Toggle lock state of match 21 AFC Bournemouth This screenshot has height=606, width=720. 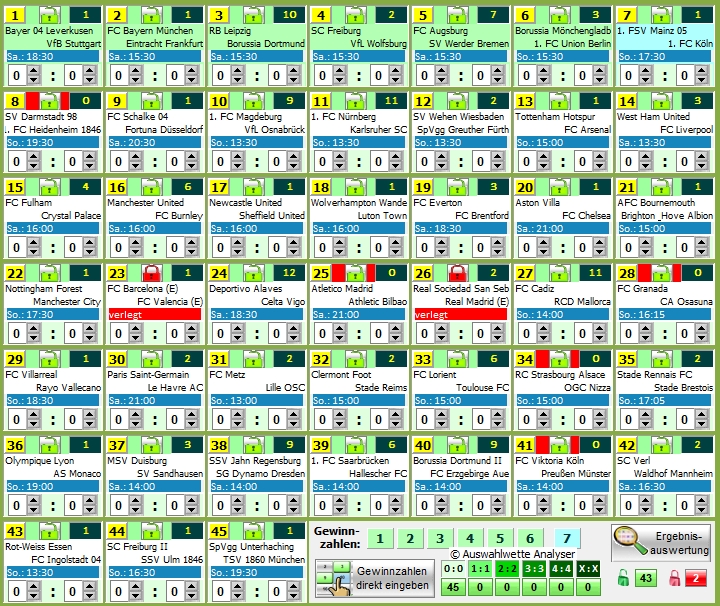662,187
